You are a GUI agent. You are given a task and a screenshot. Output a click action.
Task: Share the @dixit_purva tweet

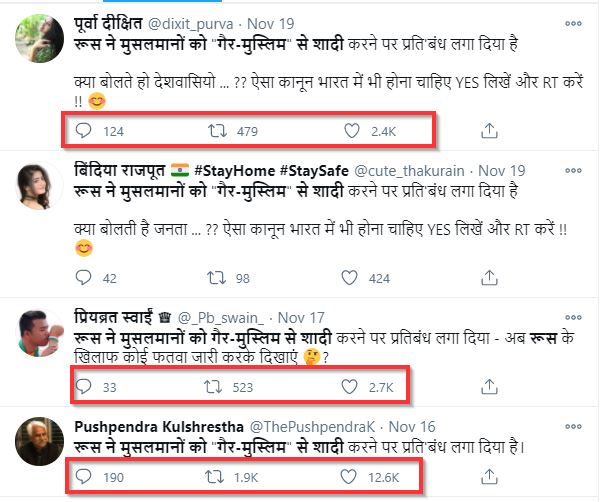click(x=489, y=131)
